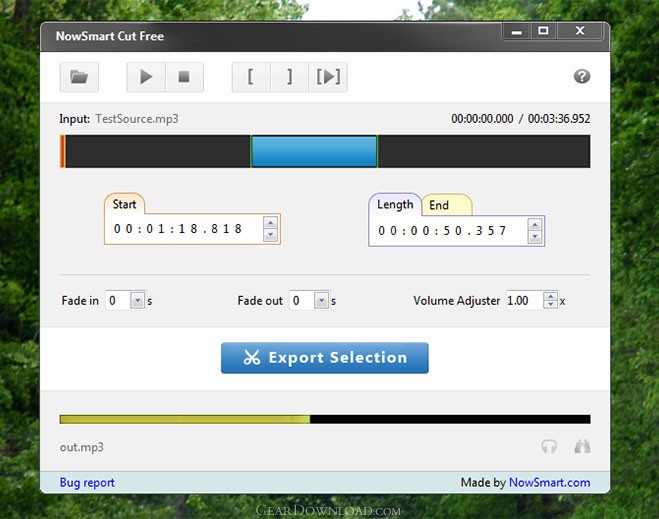This screenshot has width=659, height=519.
Task: Click the Start time field 00:01:18.818
Action: click(185, 229)
